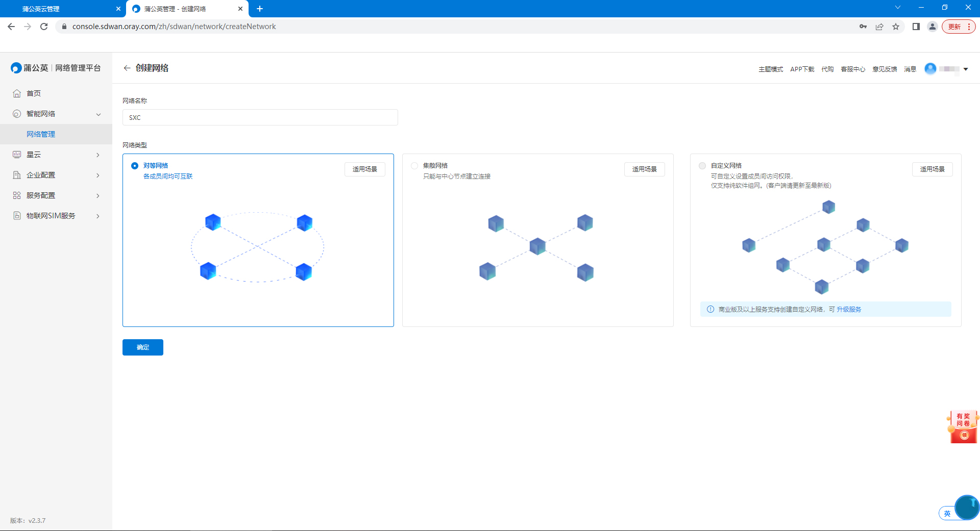Bookmark this page with the star icon
Screen dimensions: 980x531
click(896, 27)
